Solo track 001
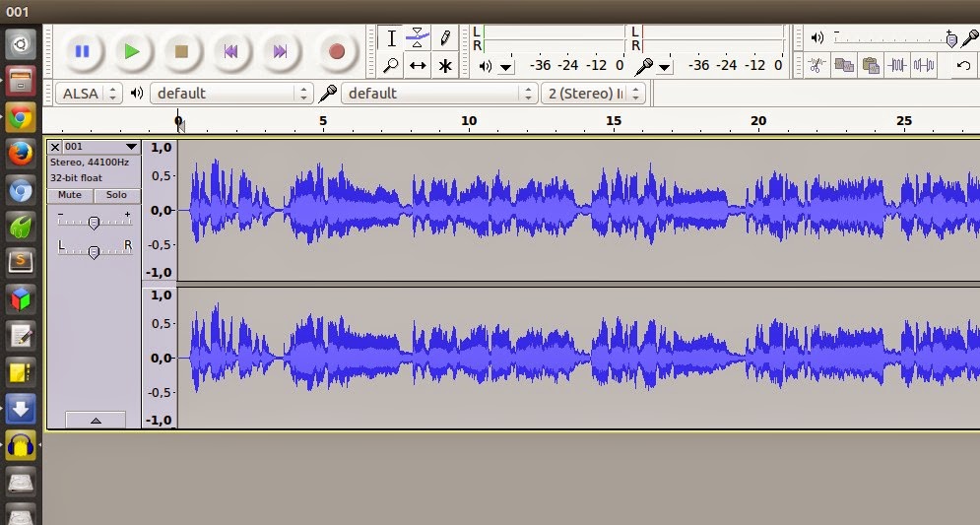Viewport: 980px width, 525px height. [x=117, y=196]
